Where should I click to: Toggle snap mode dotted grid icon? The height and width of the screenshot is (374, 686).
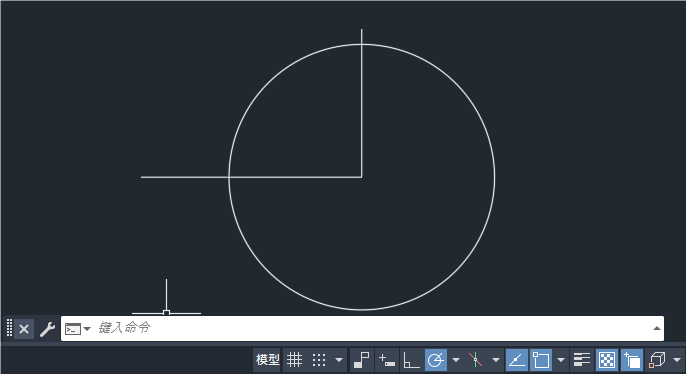click(319, 360)
